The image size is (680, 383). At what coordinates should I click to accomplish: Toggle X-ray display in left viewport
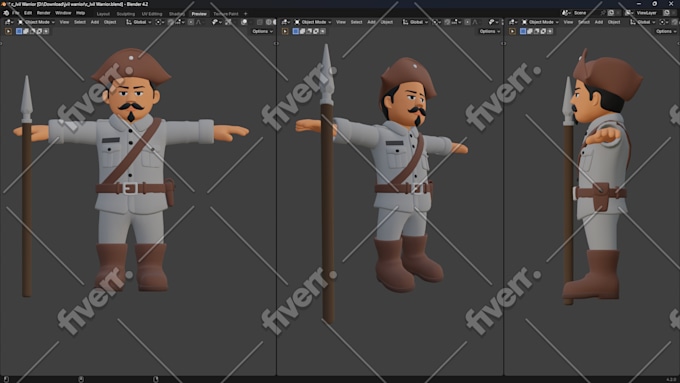tap(260, 22)
